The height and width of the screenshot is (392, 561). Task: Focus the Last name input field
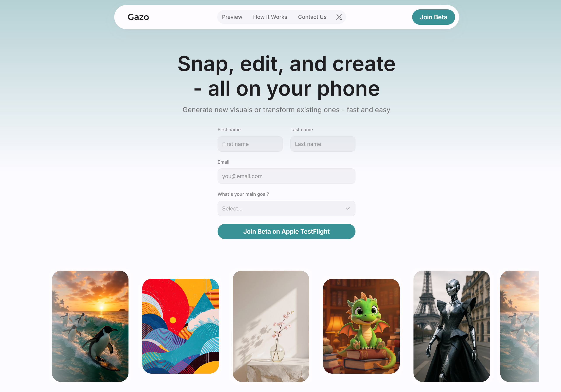323,144
